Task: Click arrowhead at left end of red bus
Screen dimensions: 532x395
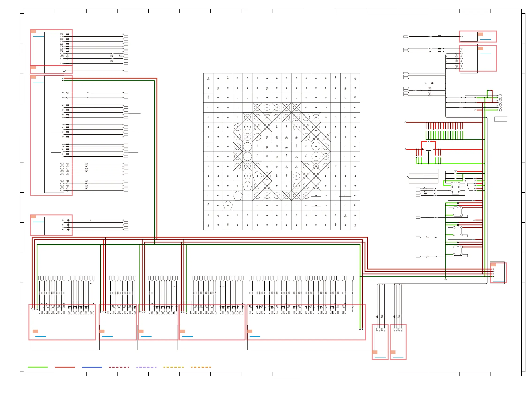Action: [405, 122]
